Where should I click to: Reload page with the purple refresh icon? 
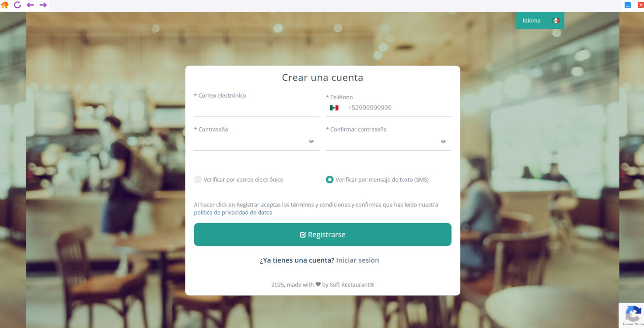click(17, 5)
